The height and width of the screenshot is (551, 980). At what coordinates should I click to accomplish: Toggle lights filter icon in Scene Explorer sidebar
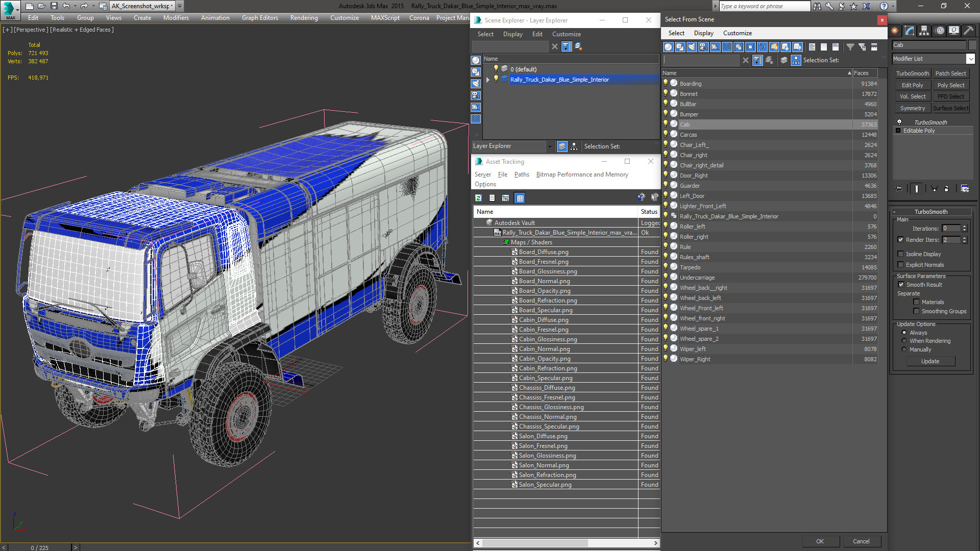[476, 84]
